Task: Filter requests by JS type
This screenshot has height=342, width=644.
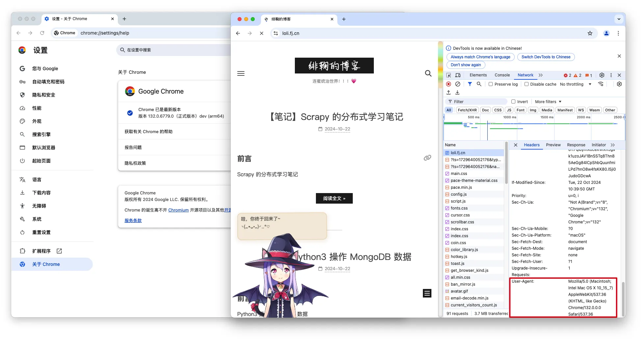Action: pos(509,110)
